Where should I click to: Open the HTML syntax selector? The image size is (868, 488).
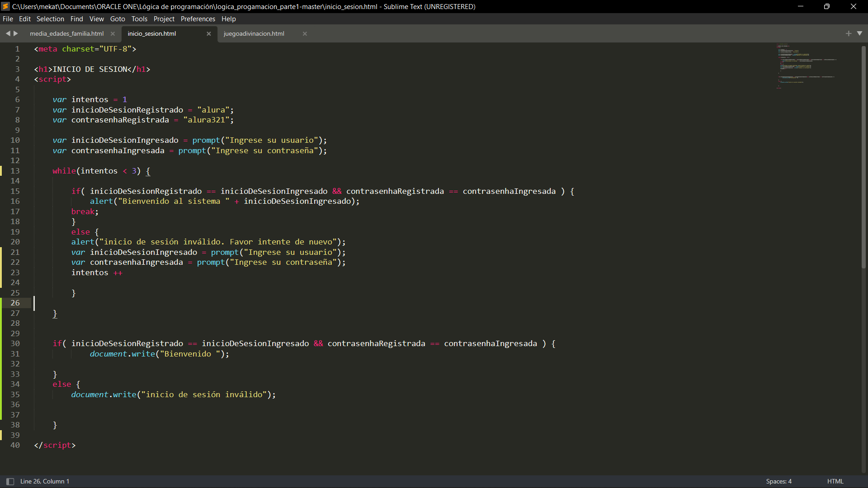835,482
